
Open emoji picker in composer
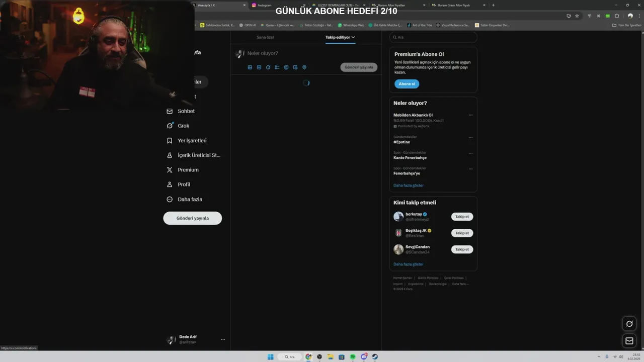(286, 67)
